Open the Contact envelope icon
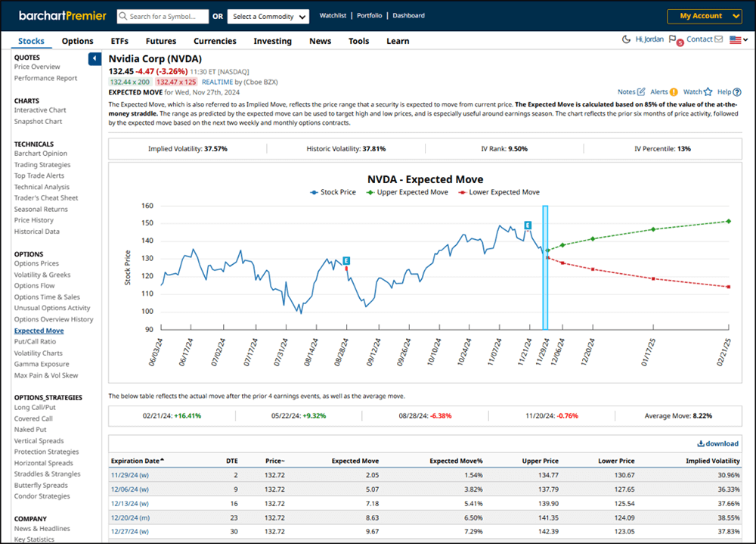This screenshot has width=756, height=544. click(718, 39)
